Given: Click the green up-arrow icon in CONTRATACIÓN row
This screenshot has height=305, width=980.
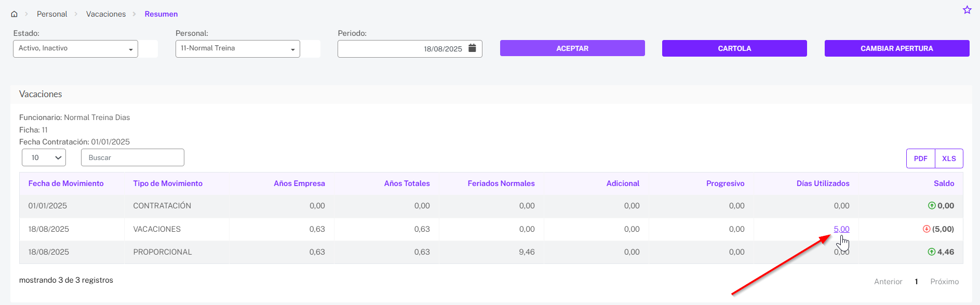Looking at the screenshot, I should click(x=932, y=206).
